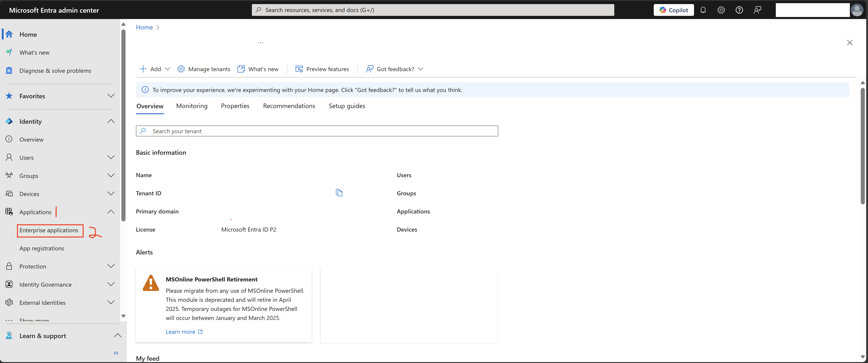Screen dimensions: 868x363
Task: Click the info icon in the banner
Action: coord(145,90)
